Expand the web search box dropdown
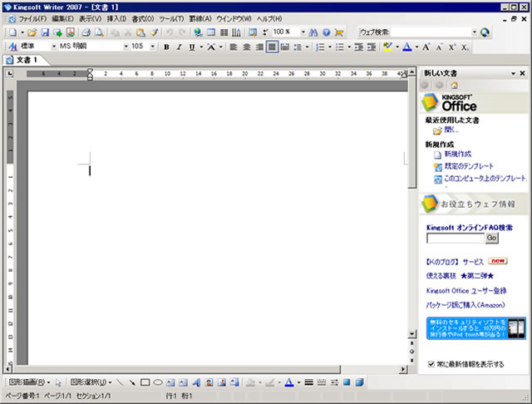Screen dimensions: 532x404 (x=475, y=32)
